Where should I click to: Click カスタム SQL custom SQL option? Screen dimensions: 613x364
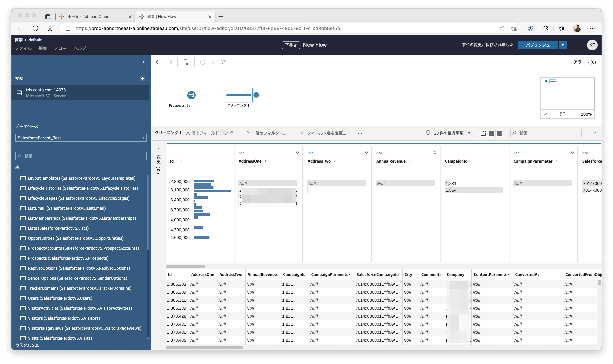pyautogui.click(x=27, y=345)
